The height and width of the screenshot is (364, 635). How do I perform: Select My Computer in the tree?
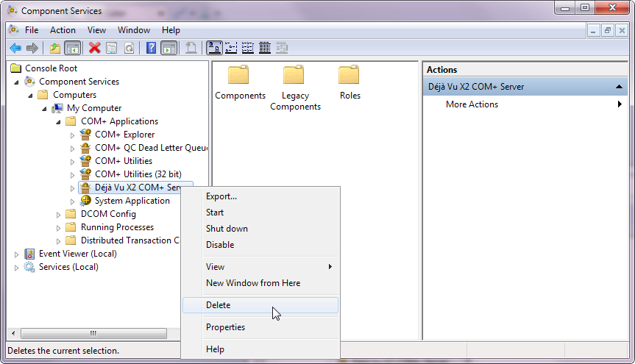[x=94, y=108]
